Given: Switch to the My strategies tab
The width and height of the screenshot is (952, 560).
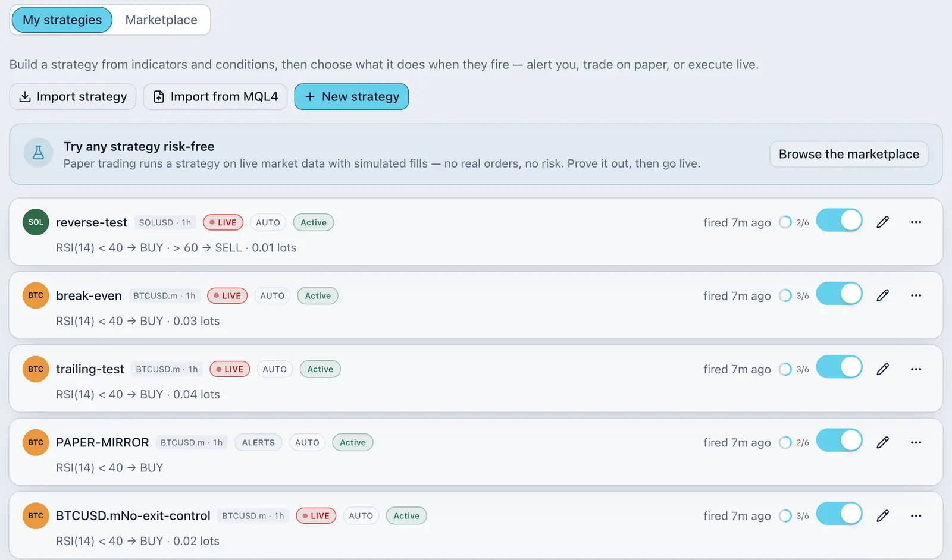Looking at the screenshot, I should tap(62, 20).
